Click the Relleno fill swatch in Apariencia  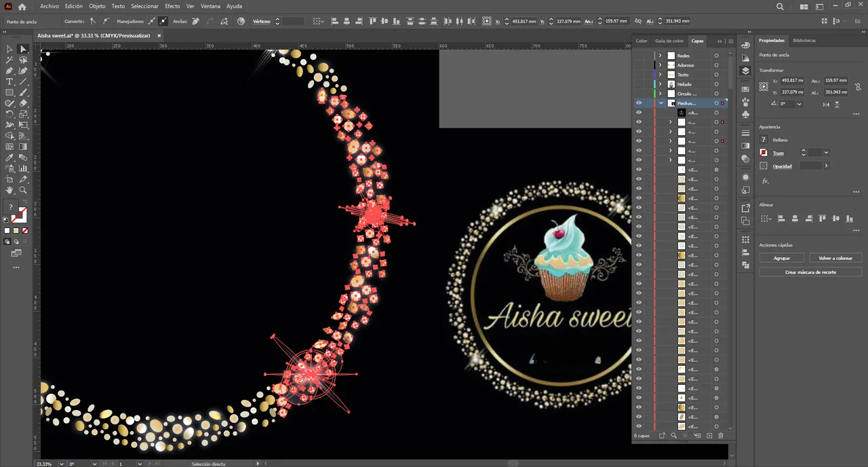[764, 139]
